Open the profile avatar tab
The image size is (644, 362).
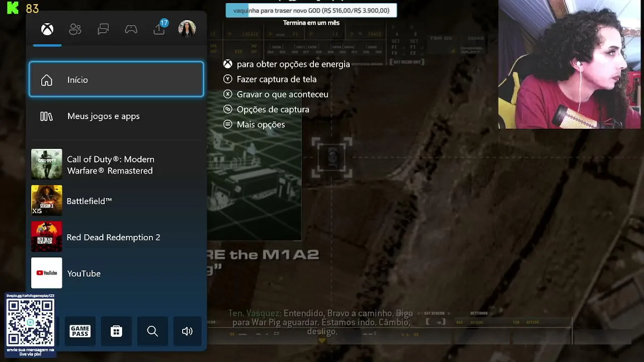(x=187, y=29)
